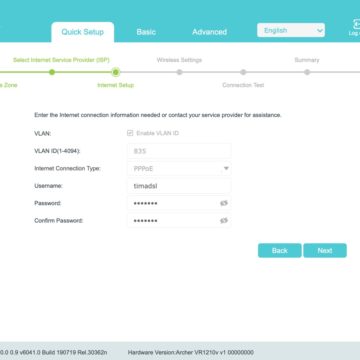The width and height of the screenshot is (360, 360).
Task: Select the Connection Test step label
Action: [243, 85]
